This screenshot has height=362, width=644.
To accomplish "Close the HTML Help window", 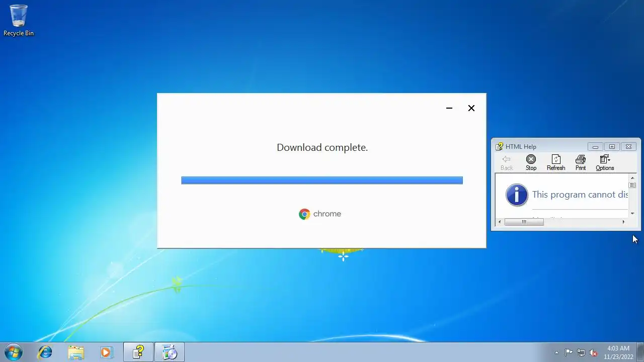I will pos(628,147).
